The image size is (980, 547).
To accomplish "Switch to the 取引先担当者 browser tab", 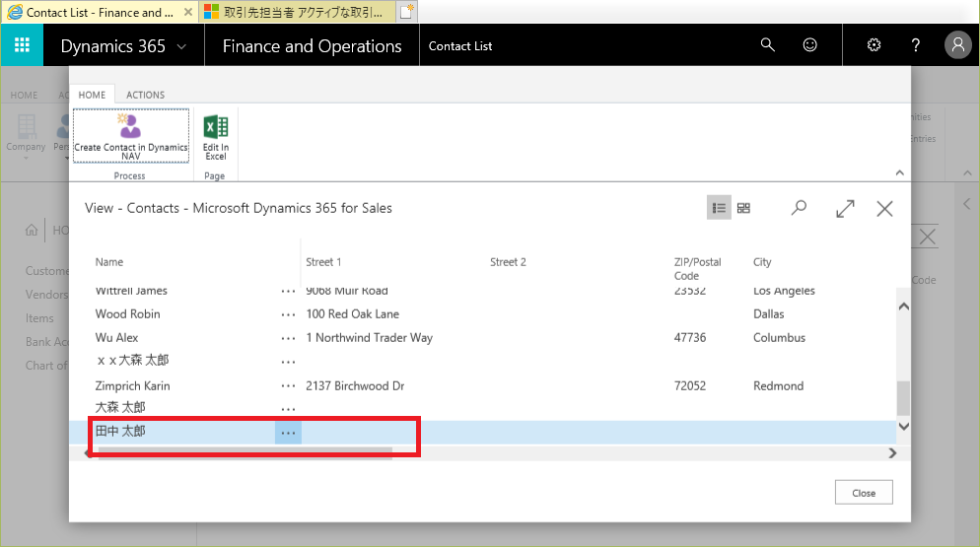I will pyautogui.click(x=297, y=12).
